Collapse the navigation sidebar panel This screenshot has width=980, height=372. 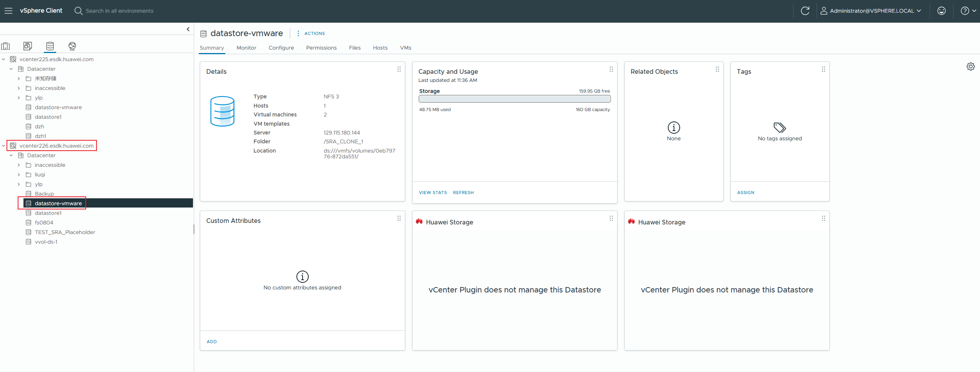click(x=188, y=29)
